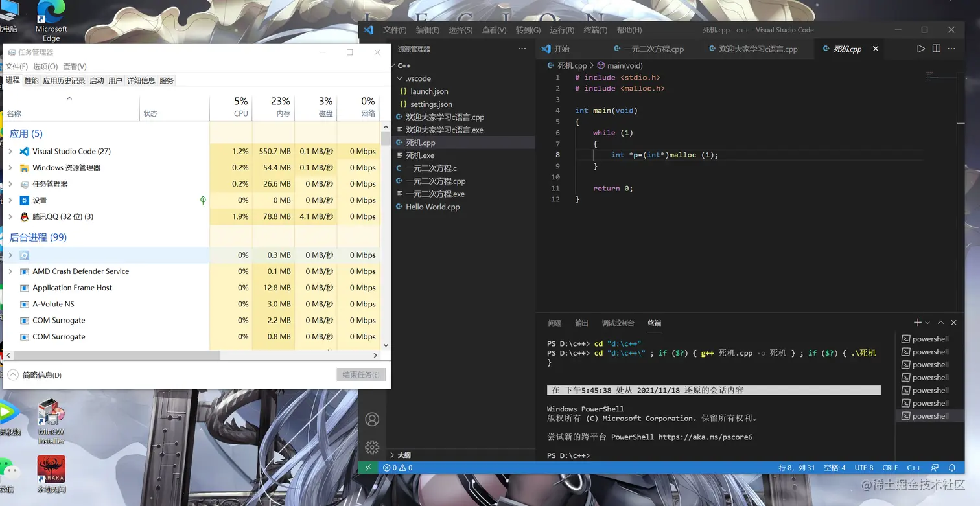This screenshot has width=980, height=506.
Task: Open the Explorer panel's ellipsis actions menu
Action: (x=522, y=49)
